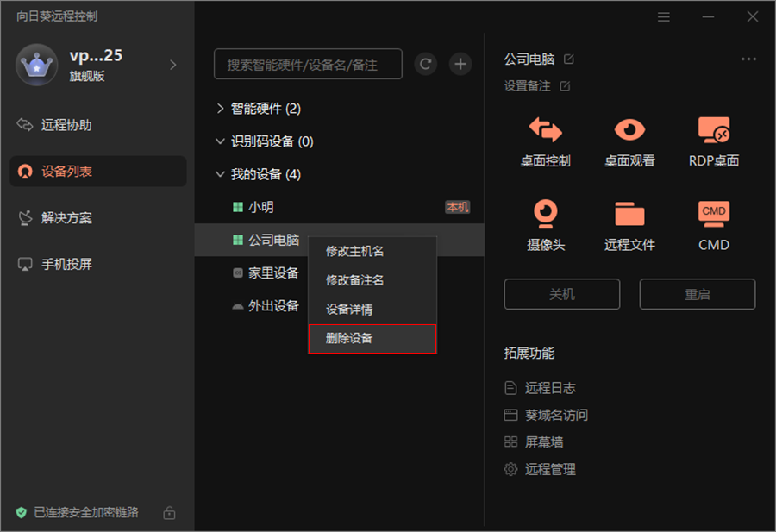The height and width of the screenshot is (532, 776).
Task: Open the hamburger menu at top right
Action: (663, 16)
